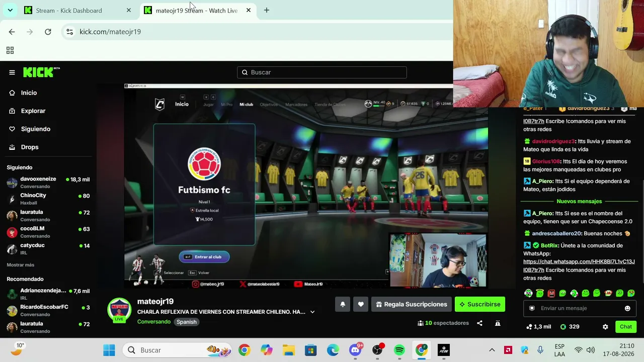Open RicardoEscobarFC recommended channel
The image size is (644, 362).
point(48,310)
